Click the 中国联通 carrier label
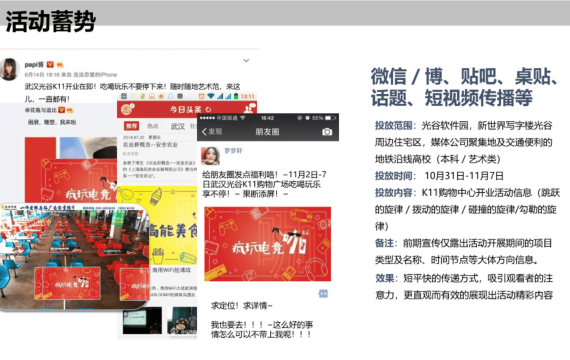 [x=227, y=118]
